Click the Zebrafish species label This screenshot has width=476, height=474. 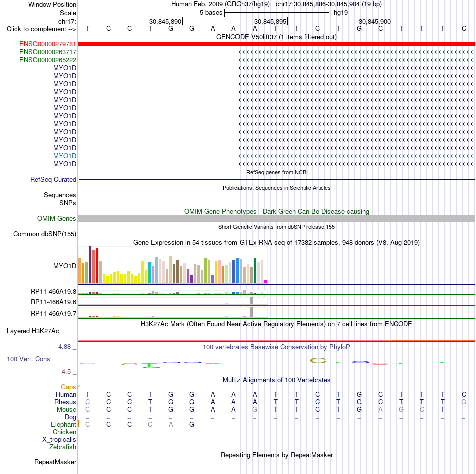[x=63, y=447]
